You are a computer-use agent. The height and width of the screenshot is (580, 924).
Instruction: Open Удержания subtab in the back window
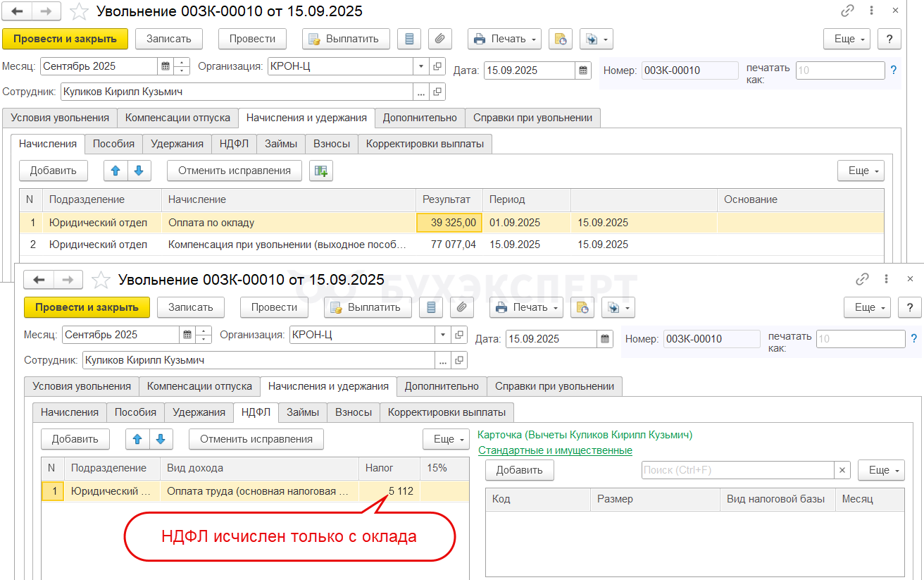point(177,144)
